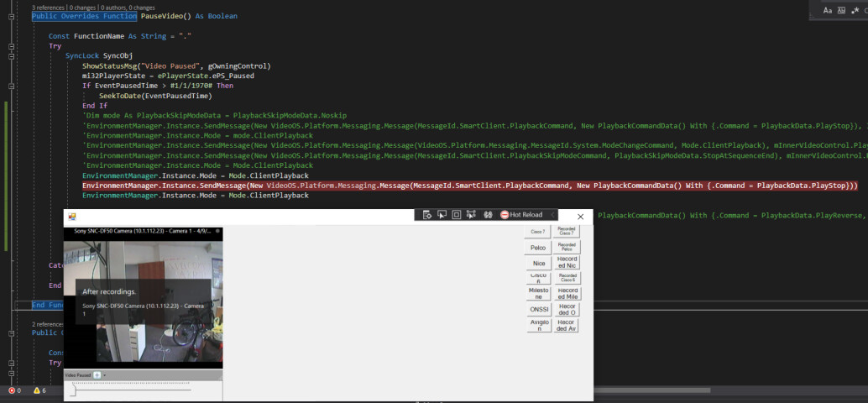
Task: Click the binding diagnostics icon before Hot Reload
Action: (486, 215)
